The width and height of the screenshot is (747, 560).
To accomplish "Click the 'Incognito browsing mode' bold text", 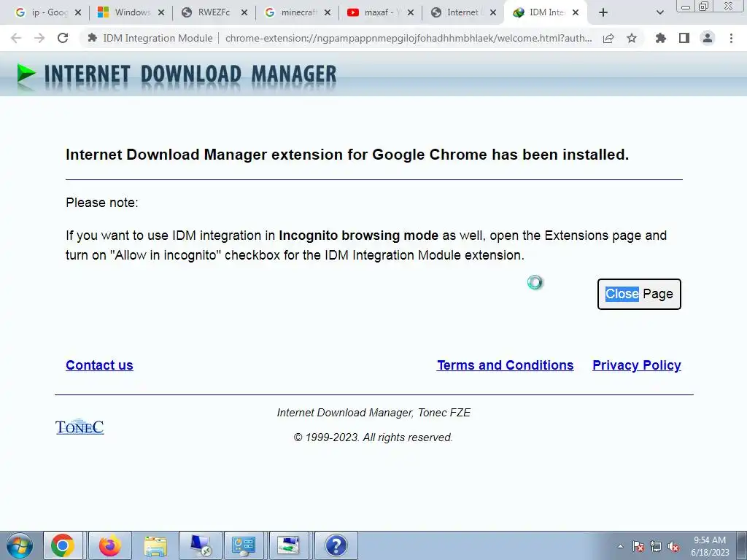I will pos(358,236).
